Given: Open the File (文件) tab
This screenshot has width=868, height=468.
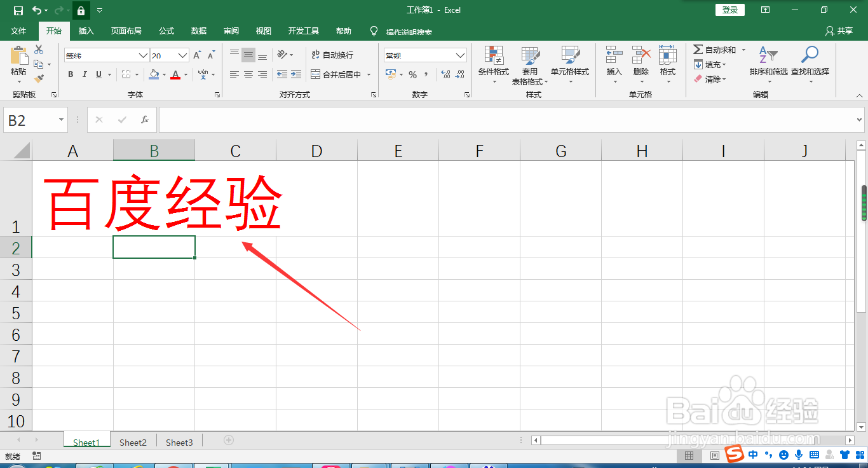Looking at the screenshot, I should (18, 31).
